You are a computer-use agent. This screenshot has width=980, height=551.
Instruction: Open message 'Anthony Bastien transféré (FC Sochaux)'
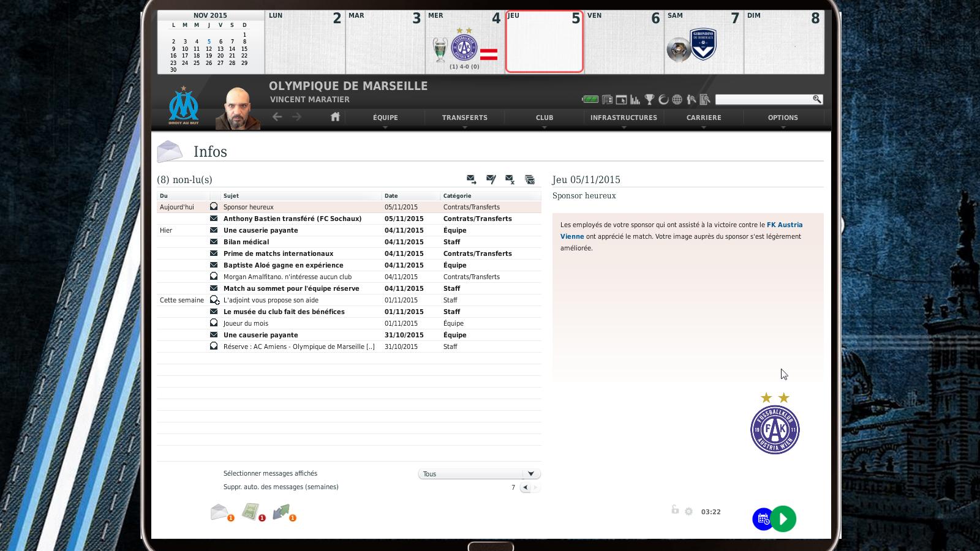[349, 219]
